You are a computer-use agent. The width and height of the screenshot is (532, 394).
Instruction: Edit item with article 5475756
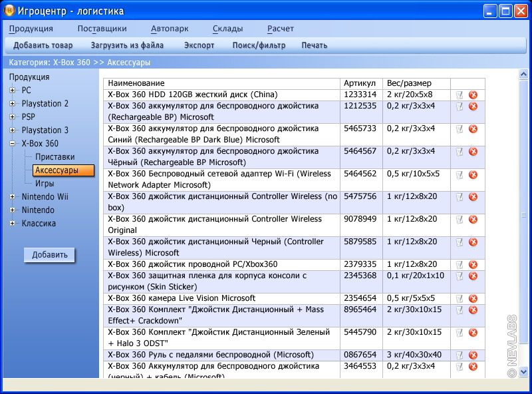[460, 197]
